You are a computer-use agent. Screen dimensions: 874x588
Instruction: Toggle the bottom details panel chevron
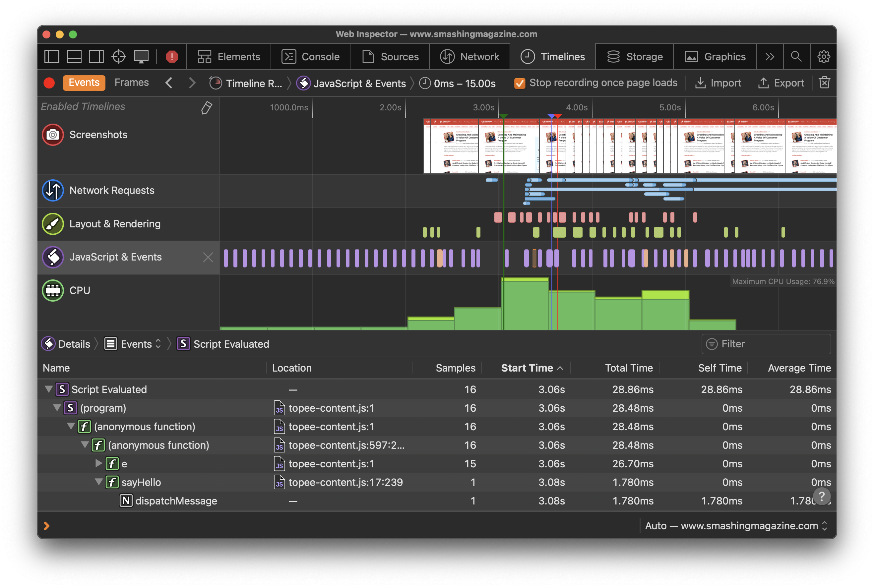click(47, 526)
